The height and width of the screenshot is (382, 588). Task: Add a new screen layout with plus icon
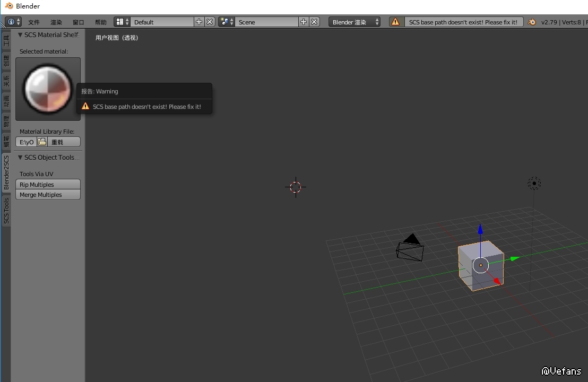(199, 22)
